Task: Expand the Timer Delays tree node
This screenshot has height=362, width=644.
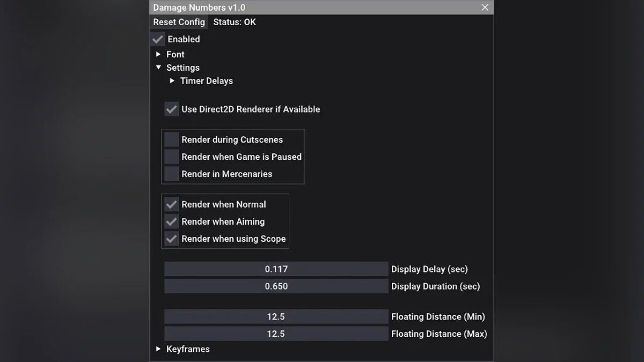Action: [x=172, y=81]
